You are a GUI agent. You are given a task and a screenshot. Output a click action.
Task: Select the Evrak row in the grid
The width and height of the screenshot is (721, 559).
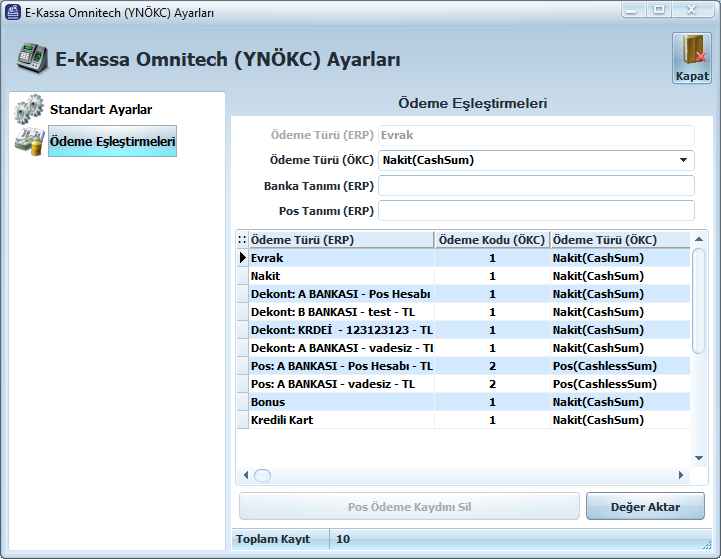point(464,258)
